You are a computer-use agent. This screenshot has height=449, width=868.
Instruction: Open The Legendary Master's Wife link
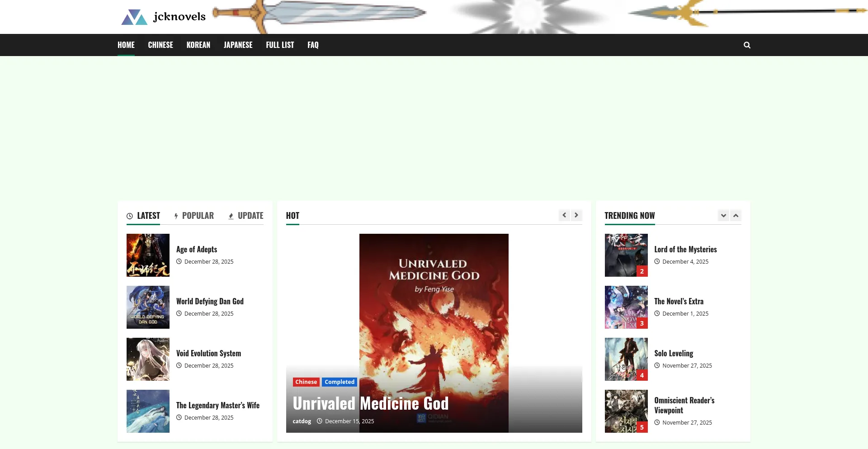[218, 405]
